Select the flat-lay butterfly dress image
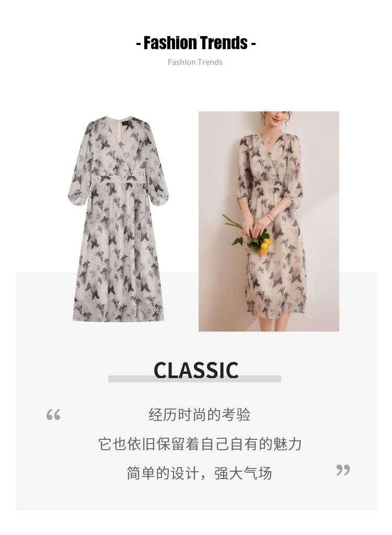This screenshot has height=535, width=392. point(118,219)
